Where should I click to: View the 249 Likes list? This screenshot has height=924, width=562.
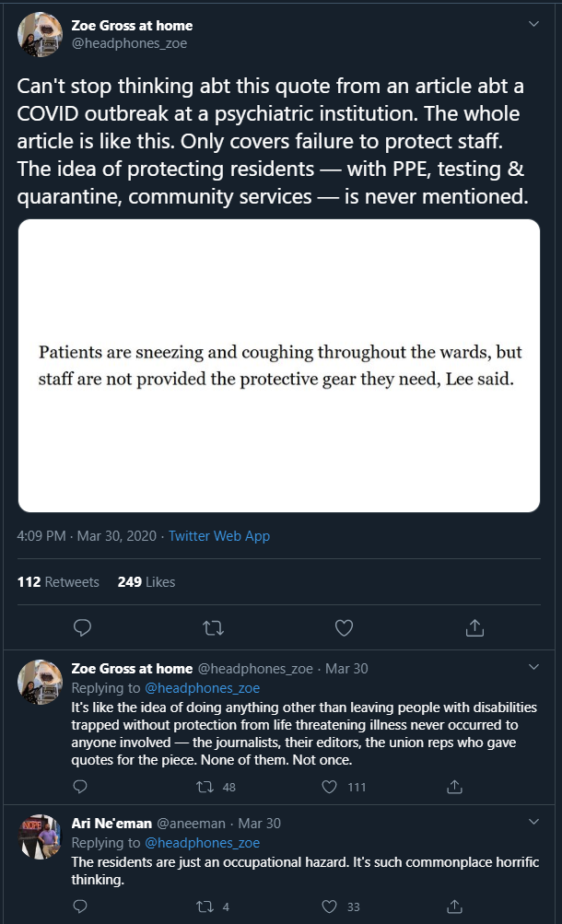pos(146,582)
